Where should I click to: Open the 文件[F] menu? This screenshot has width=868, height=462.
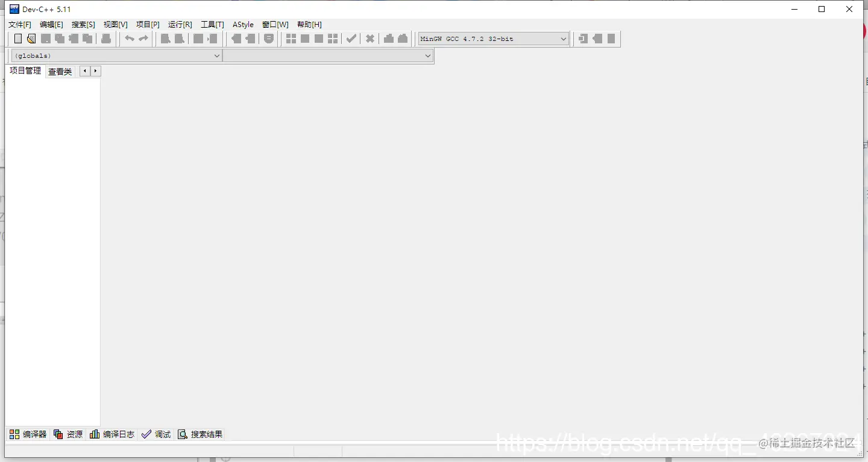(20, 25)
